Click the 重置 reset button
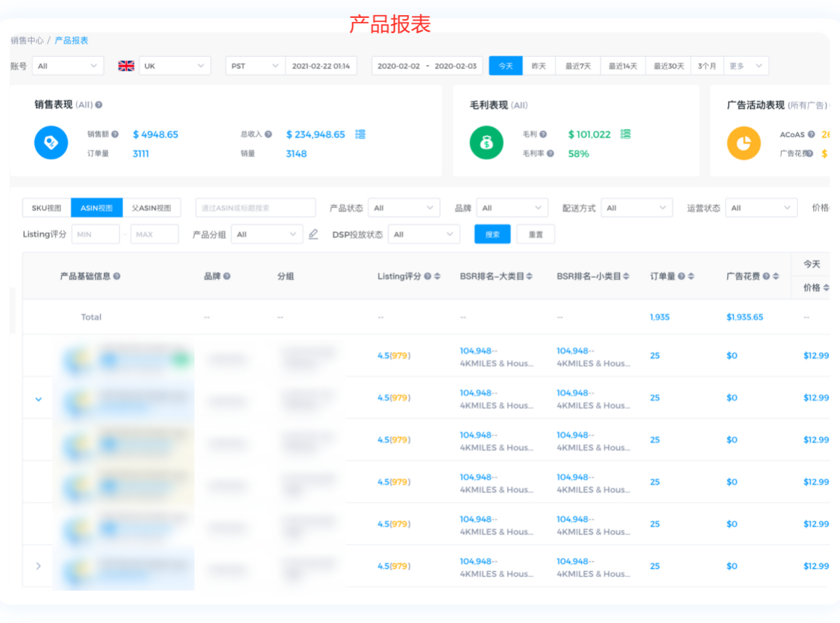The height and width of the screenshot is (623, 840). (536, 234)
